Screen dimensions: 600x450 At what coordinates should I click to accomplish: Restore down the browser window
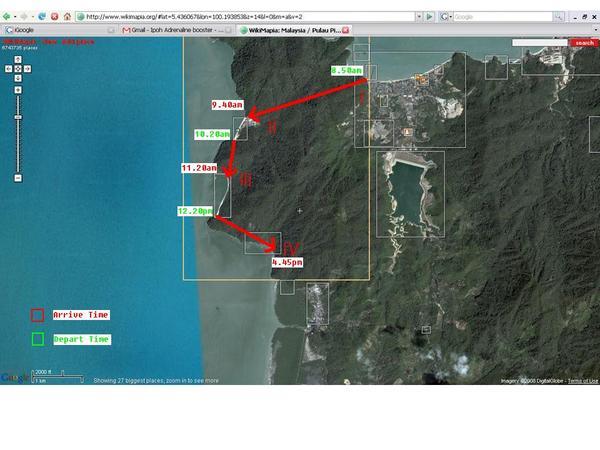coord(585,16)
